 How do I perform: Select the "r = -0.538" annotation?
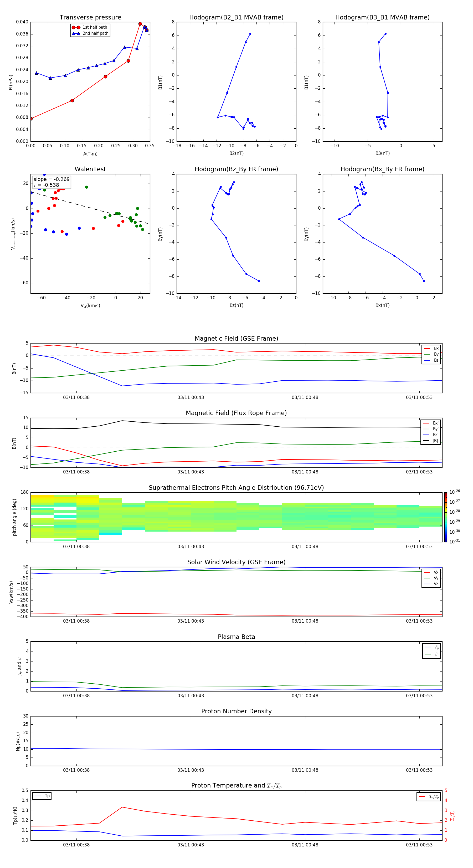[x=47, y=185]
